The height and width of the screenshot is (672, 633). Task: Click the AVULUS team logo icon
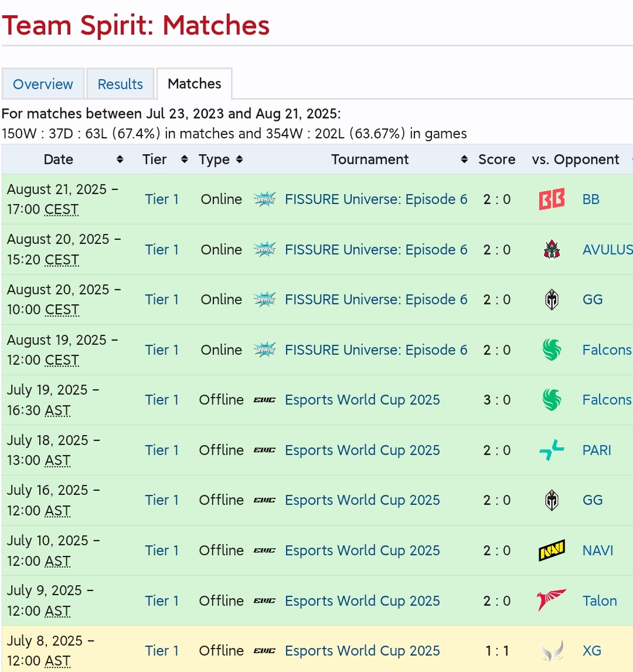click(552, 250)
